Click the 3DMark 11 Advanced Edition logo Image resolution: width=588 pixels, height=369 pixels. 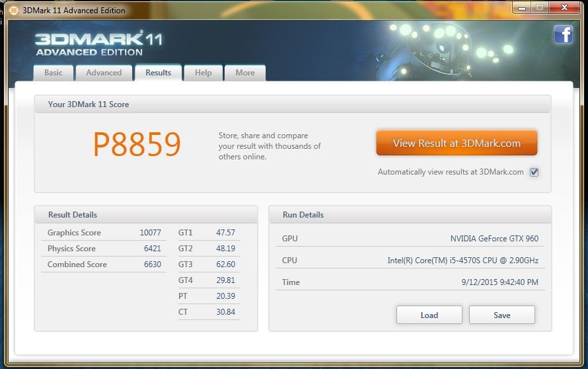tap(99, 44)
